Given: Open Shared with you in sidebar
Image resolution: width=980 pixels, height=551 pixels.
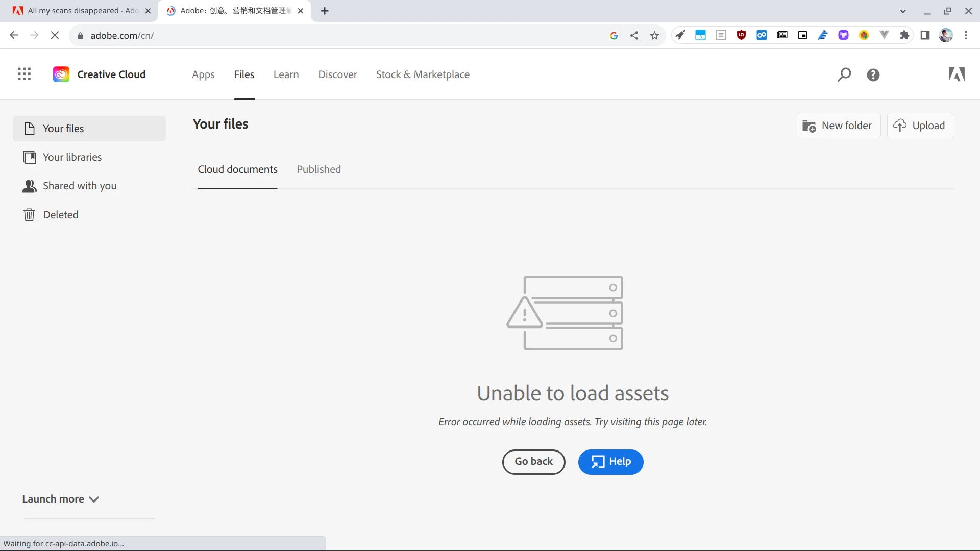Looking at the screenshot, I should [x=79, y=186].
